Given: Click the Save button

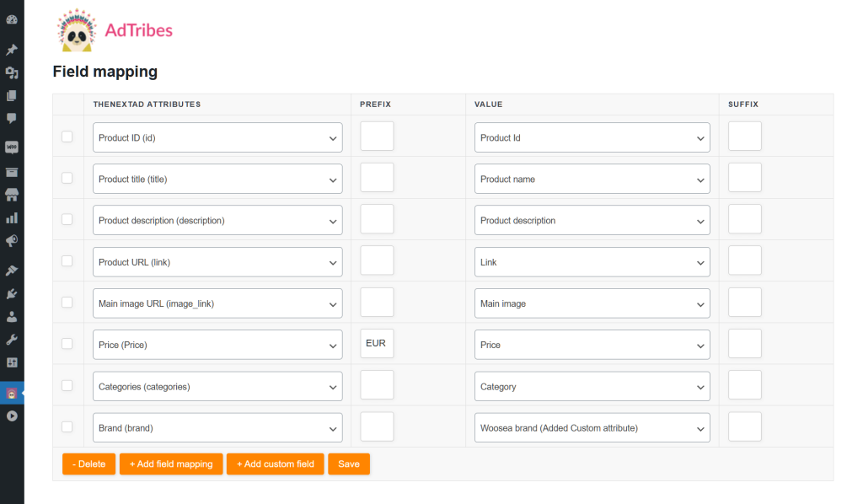Looking at the screenshot, I should pyautogui.click(x=348, y=464).
